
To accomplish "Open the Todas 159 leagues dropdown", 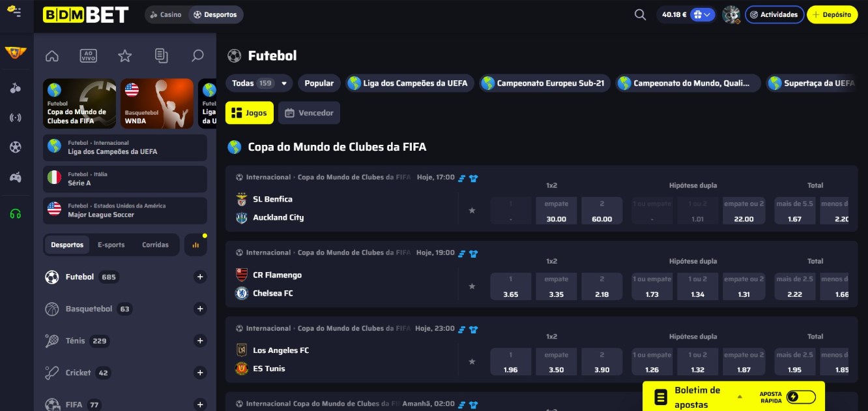I will point(259,83).
